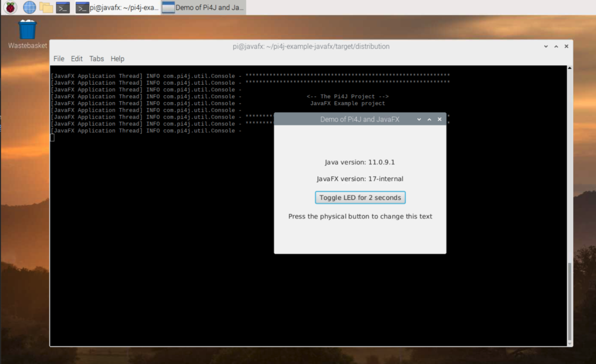Switch to the pi@javafx terminal taskbar entry
Image resolution: width=596 pixels, height=364 pixels.
[x=117, y=7]
